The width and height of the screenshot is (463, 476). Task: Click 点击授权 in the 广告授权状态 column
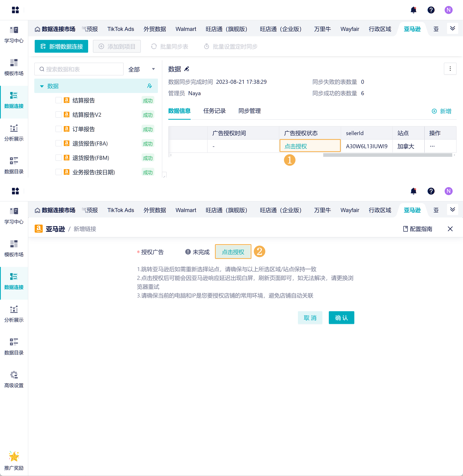tap(296, 146)
